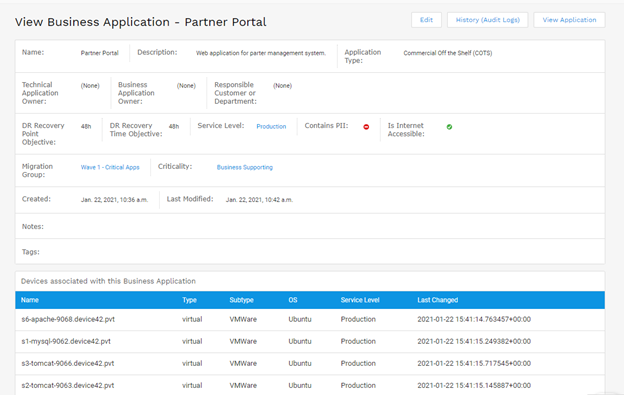The image size is (624, 395).
Task: Sort by the Subtype column header
Action: click(242, 300)
